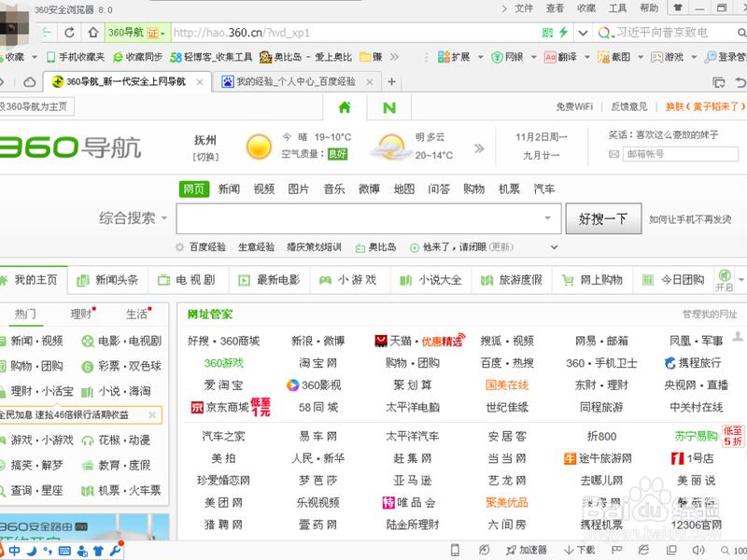The image size is (747, 560).
Task: Click the main search input box
Action: [368, 218]
